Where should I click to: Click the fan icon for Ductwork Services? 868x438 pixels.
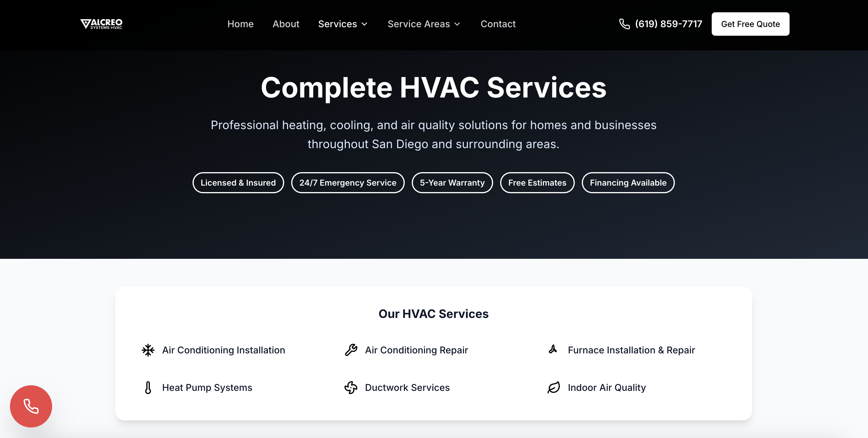(351, 387)
